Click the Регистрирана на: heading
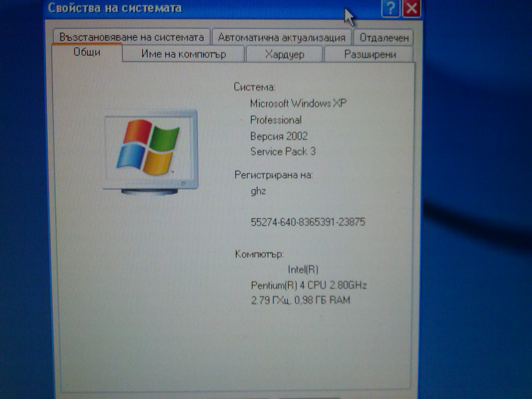The width and height of the screenshot is (532, 399). [273, 175]
